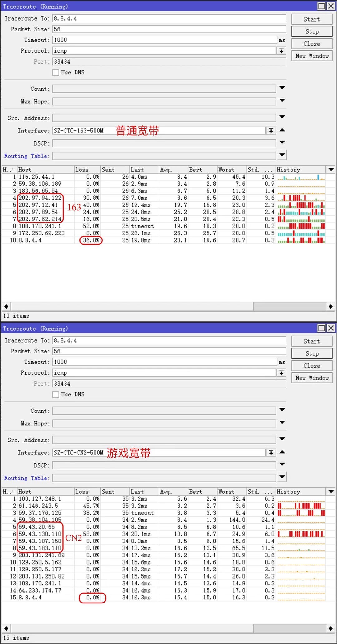The height and width of the screenshot is (644, 337).
Task: Open column selector arrow beside bottom History header
Action: coord(331,491)
